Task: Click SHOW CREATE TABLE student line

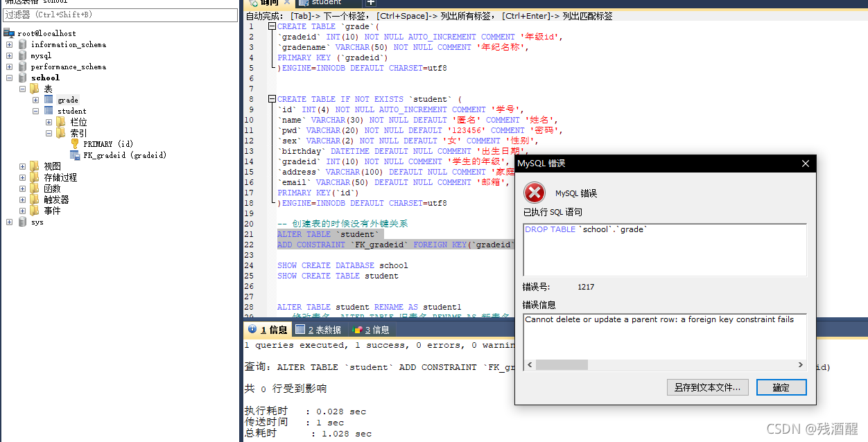Action: click(x=338, y=276)
